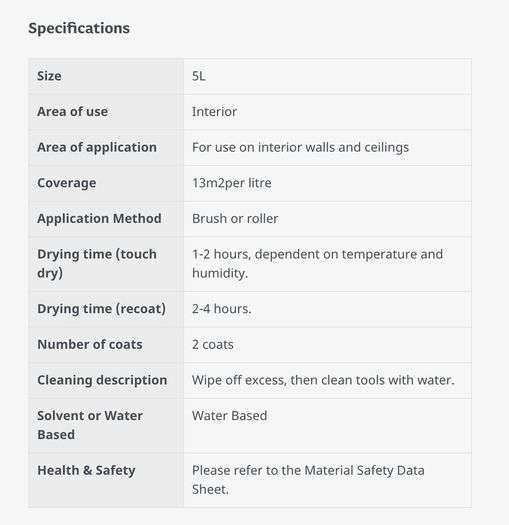Select the Health & Safety label
Screen dimensions: 509x525
click(x=86, y=470)
